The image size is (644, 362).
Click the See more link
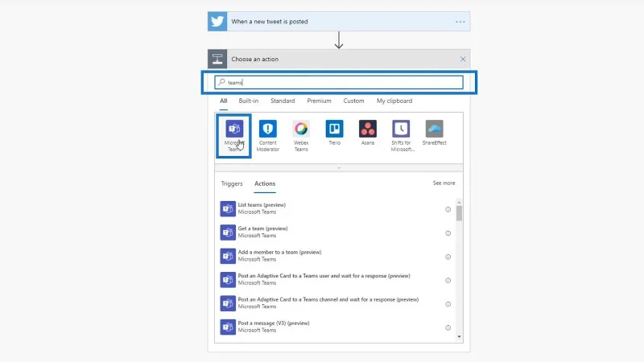(x=444, y=183)
